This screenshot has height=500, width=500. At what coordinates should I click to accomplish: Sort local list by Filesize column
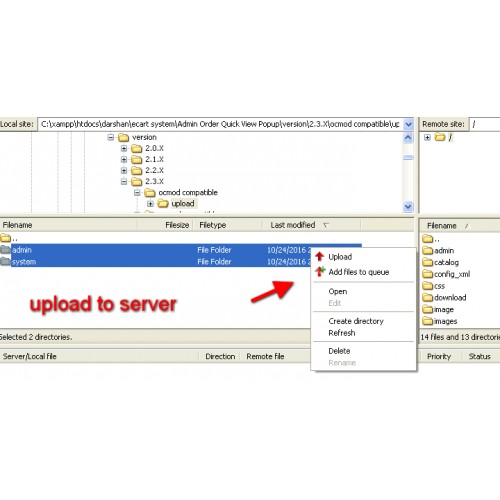click(x=177, y=225)
